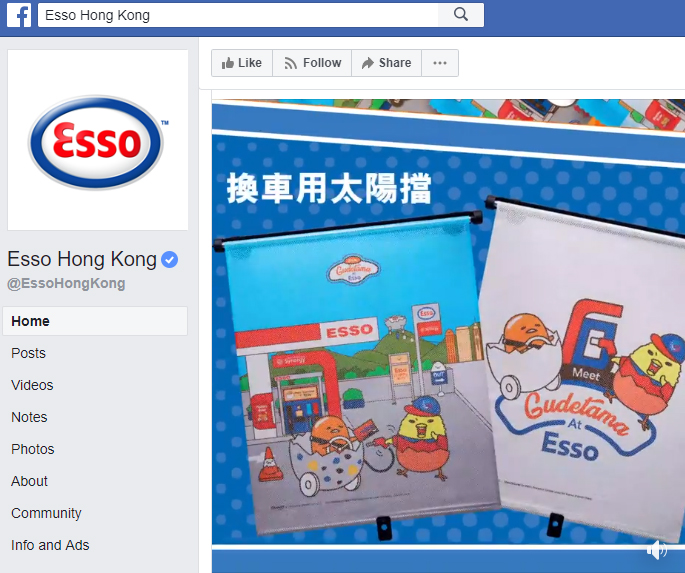
Task: Click the Esso Hong Kong page name
Action: 82,259
